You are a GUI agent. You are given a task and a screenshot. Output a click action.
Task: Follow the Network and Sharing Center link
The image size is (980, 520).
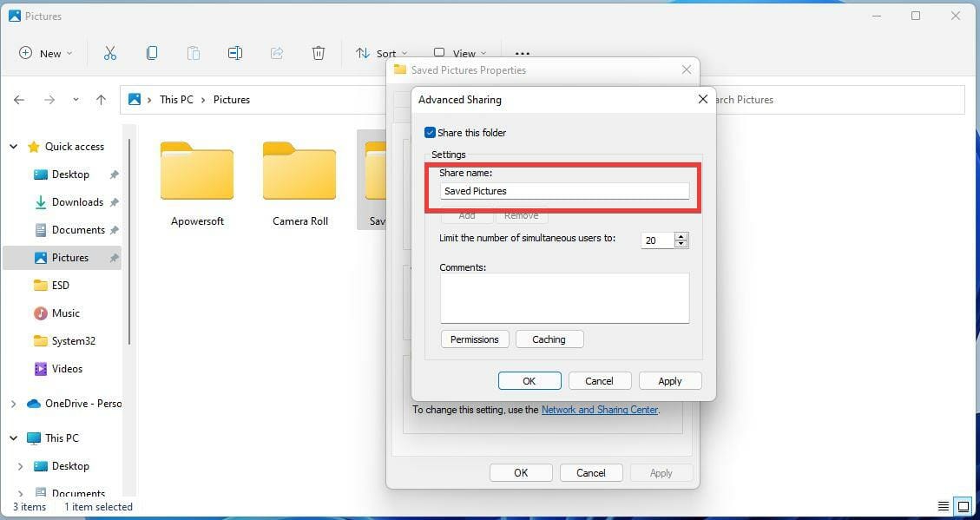point(600,410)
